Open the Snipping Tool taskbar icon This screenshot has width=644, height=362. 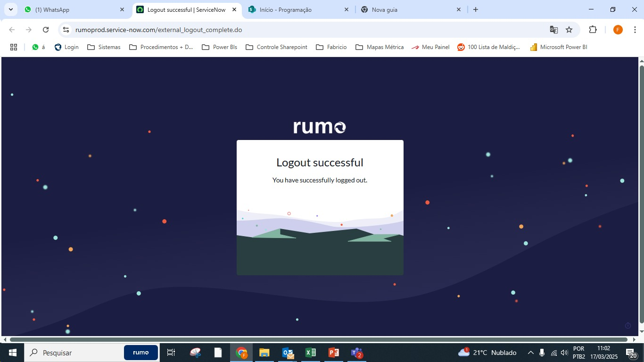tap(195, 353)
